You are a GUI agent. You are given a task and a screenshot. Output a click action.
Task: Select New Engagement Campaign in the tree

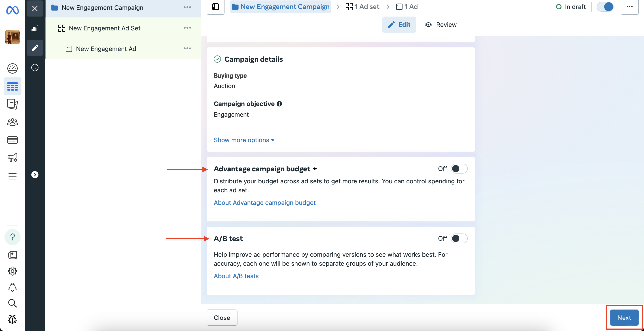[x=102, y=8]
